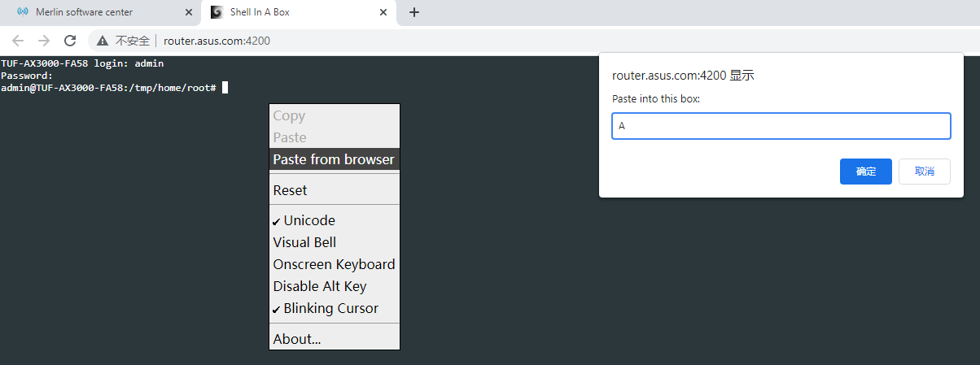980x365 pixels.
Task: Go back to the previous page
Action: click(x=18, y=41)
